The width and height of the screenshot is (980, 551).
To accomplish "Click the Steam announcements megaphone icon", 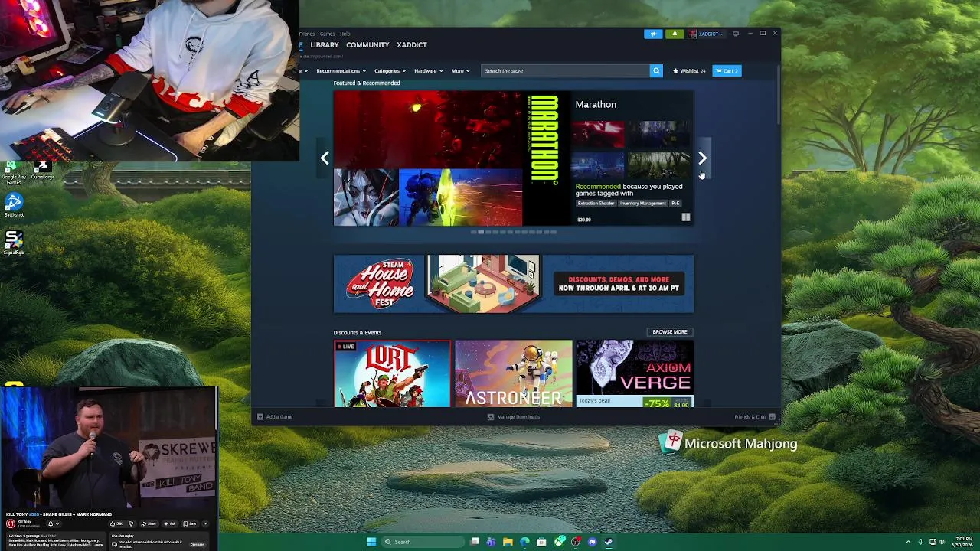I will coord(653,34).
